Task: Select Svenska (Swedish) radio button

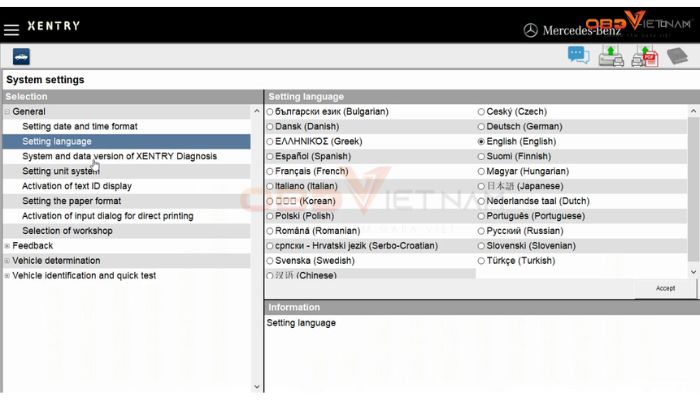Action: click(x=270, y=261)
